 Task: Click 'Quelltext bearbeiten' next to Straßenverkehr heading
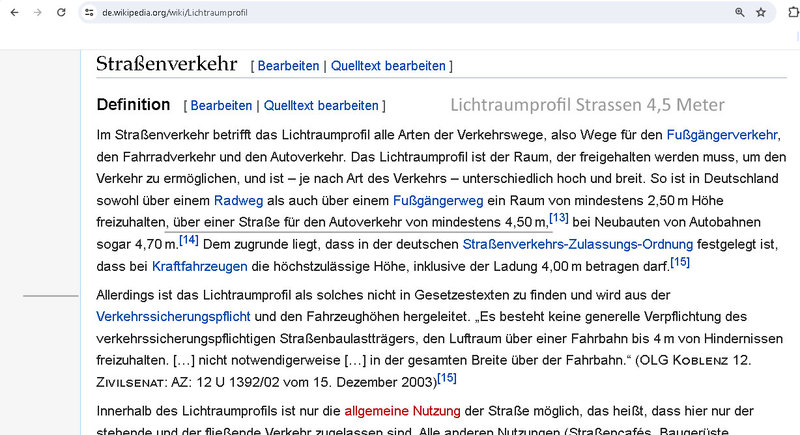point(388,66)
